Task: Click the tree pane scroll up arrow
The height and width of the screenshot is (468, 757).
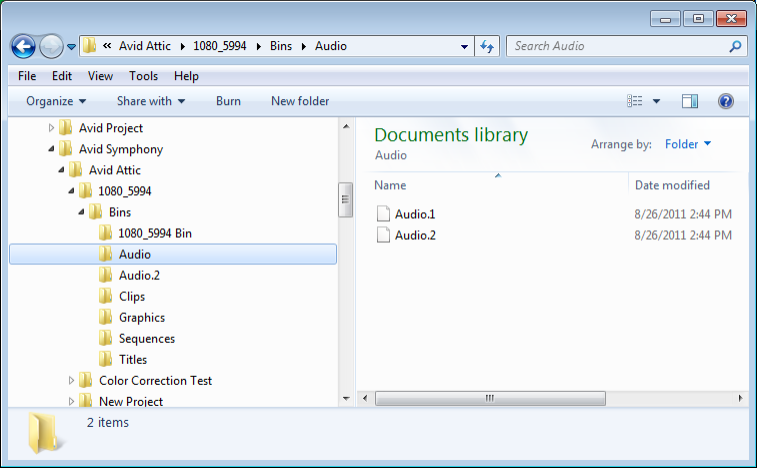Action: coord(346,127)
